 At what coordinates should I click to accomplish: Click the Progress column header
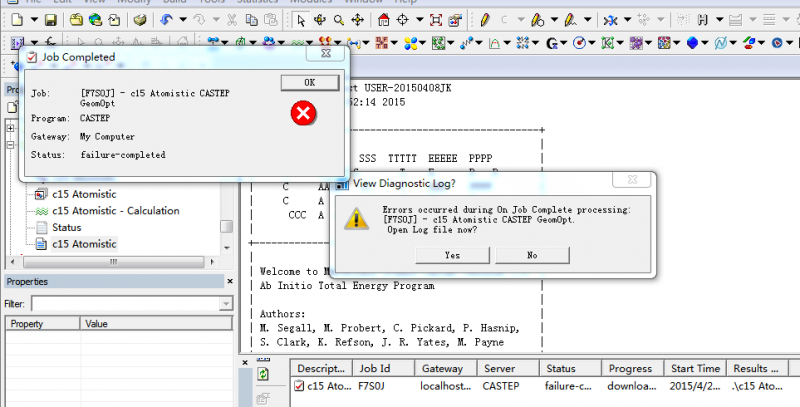[x=633, y=368]
